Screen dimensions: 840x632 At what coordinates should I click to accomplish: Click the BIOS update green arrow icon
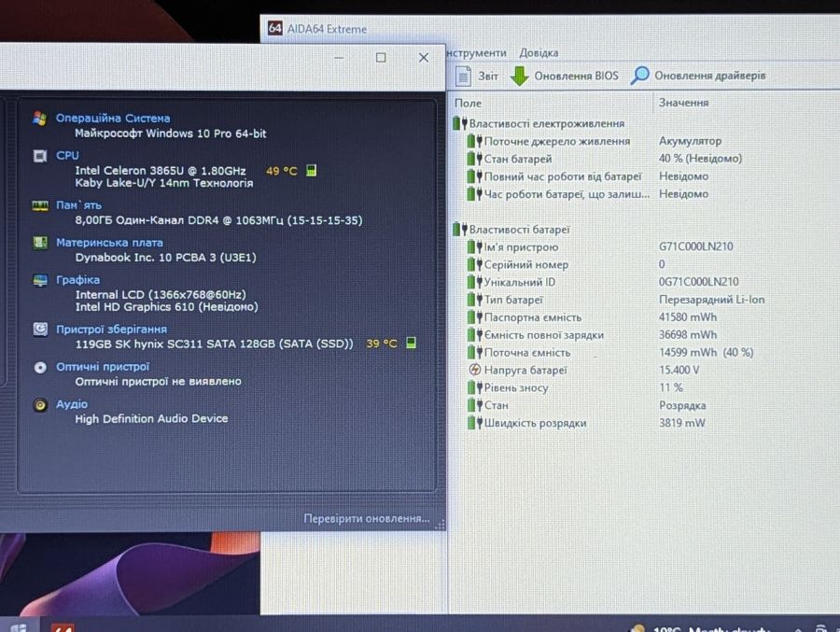coord(519,77)
